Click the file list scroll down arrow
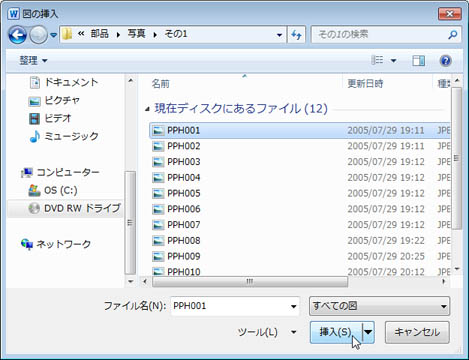Image resolution: width=469 pixels, height=360 pixels. [x=457, y=269]
